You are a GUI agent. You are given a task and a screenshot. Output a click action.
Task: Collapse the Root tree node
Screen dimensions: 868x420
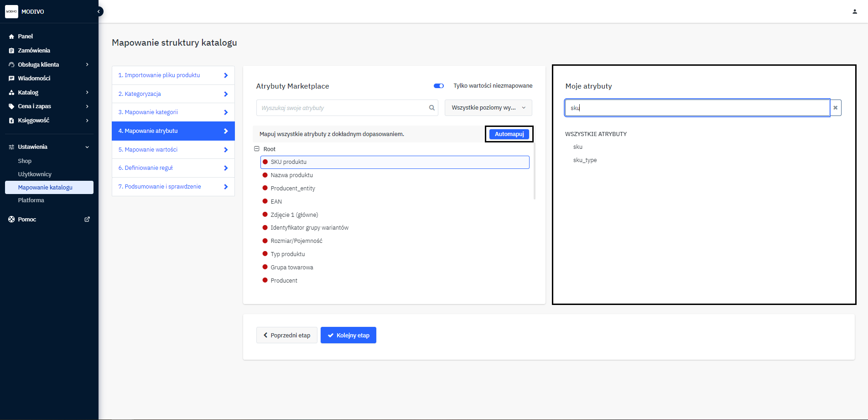pyautogui.click(x=257, y=149)
